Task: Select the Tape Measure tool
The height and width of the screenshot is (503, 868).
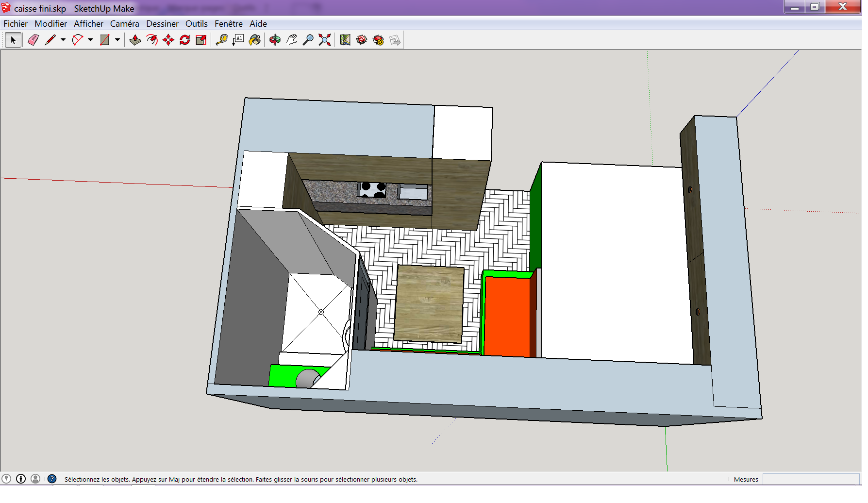Action: (221, 40)
